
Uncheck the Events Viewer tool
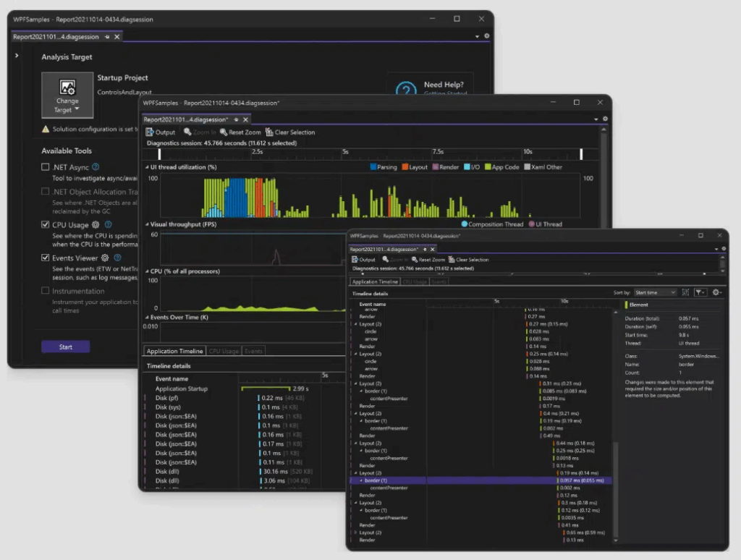point(46,258)
